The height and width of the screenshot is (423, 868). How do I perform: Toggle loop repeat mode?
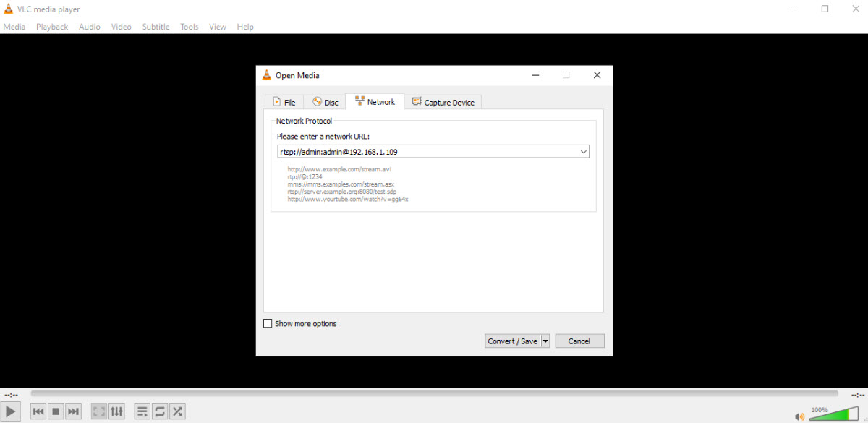pos(159,411)
